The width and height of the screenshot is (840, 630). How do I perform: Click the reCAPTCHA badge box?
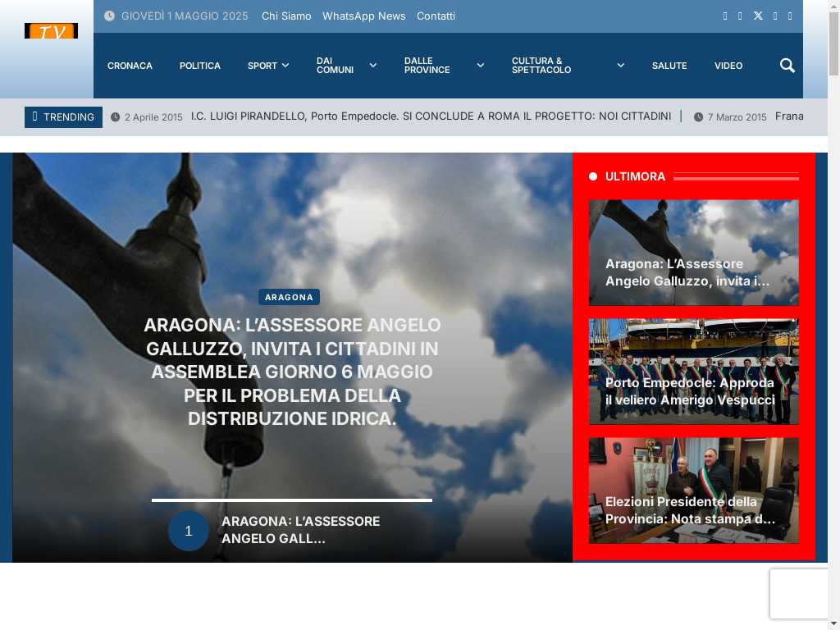tap(799, 594)
